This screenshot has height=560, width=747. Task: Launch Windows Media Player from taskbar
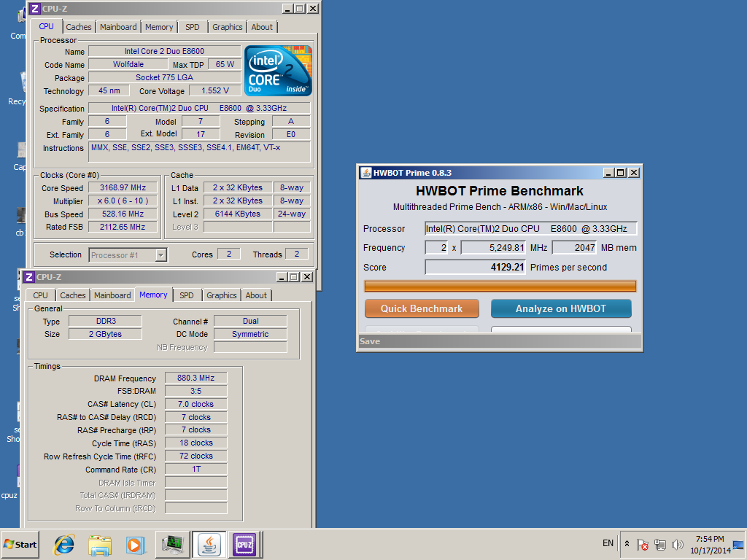pyautogui.click(x=136, y=544)
